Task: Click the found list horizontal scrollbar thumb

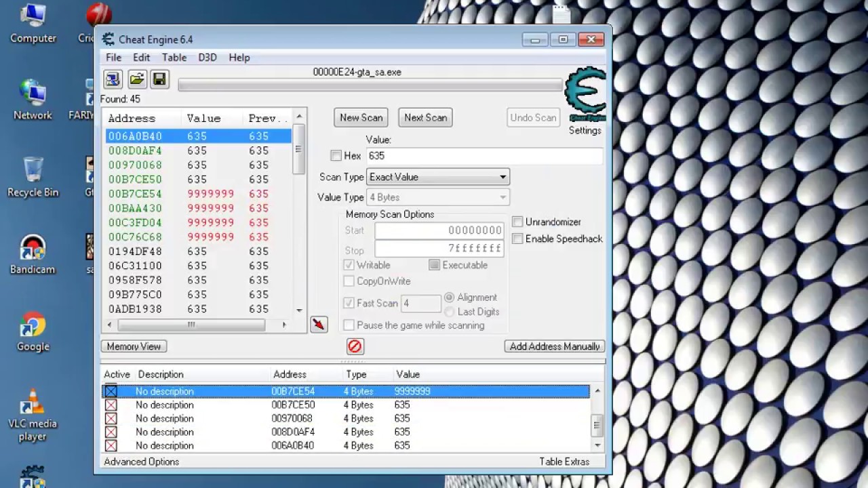Action: [191, 325]
